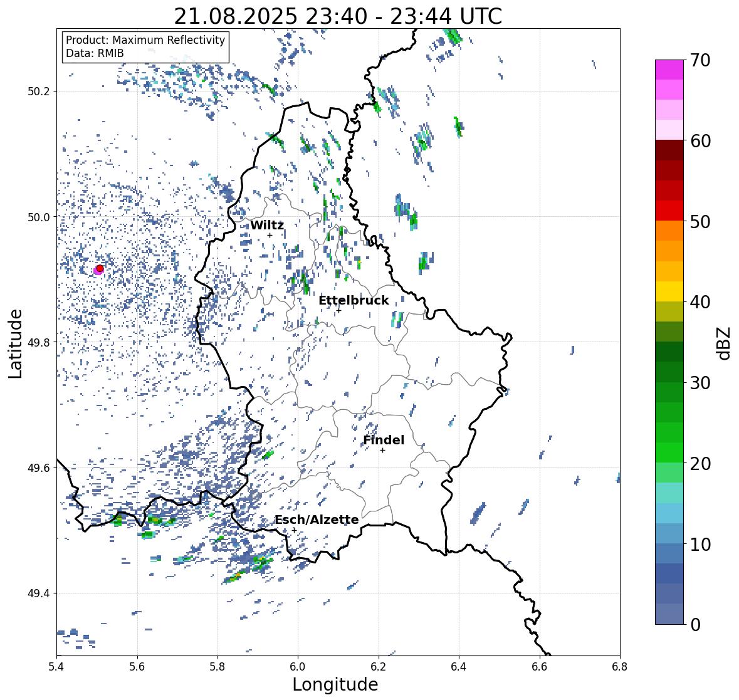Click the longitude tick label 6.2

tap(379, 666)
